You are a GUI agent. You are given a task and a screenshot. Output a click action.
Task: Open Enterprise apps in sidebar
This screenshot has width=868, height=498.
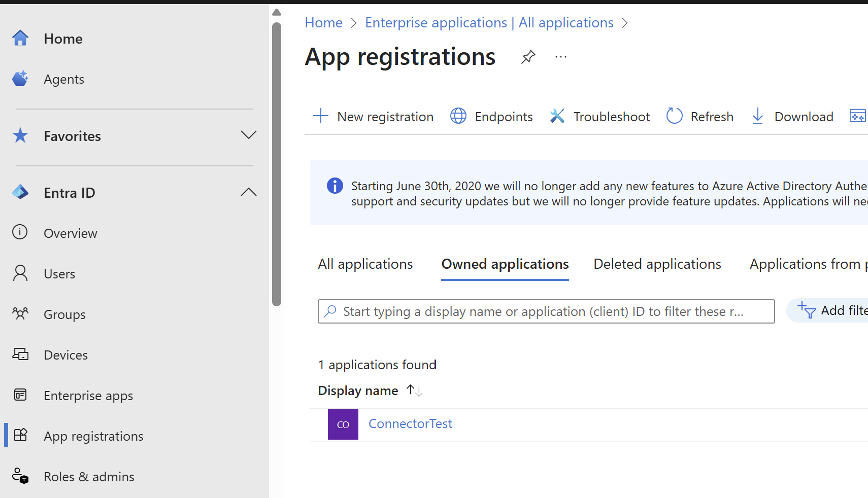click(x=88, y=396)
